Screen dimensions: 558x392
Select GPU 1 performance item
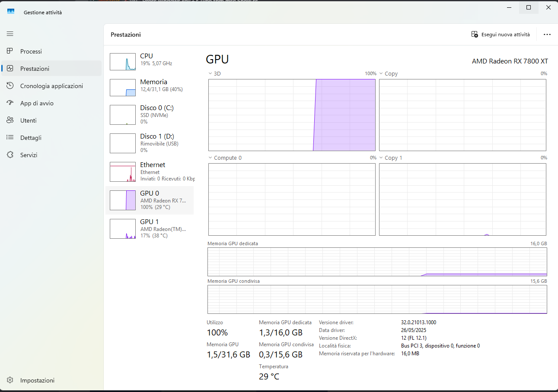coord(150,229)
